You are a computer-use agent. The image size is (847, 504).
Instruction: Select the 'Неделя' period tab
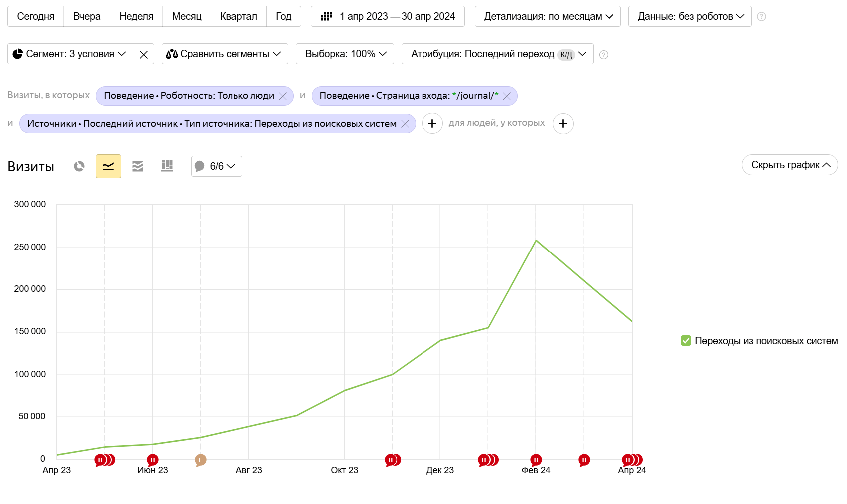pos(136,16)
